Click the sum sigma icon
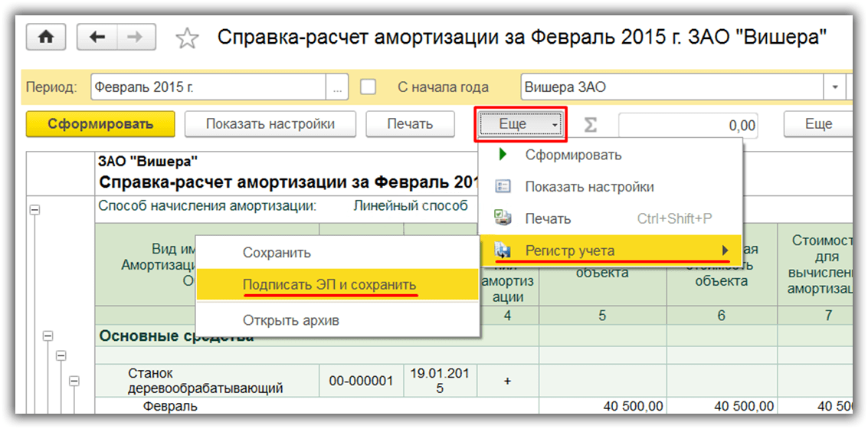Viewport: 868px width, 429px height. click(591, 125)
